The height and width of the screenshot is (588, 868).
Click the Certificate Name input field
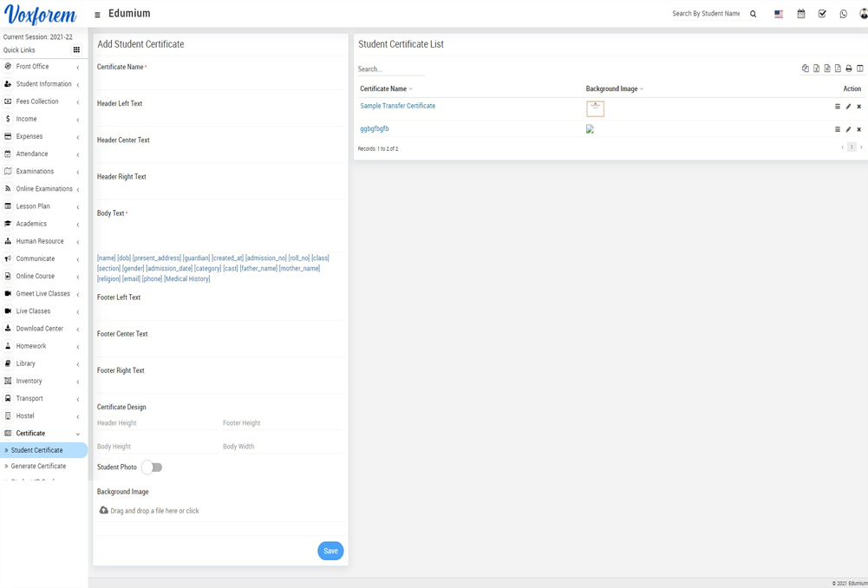pos(219,81)
